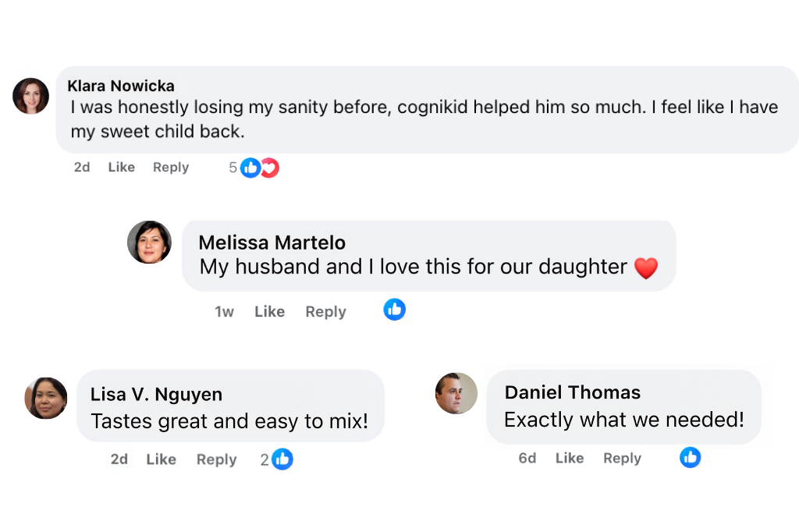Like Klara Nowicka's comment
Image resolution: width=799 pixels, height=532 pixels.
tap(121, 167)
